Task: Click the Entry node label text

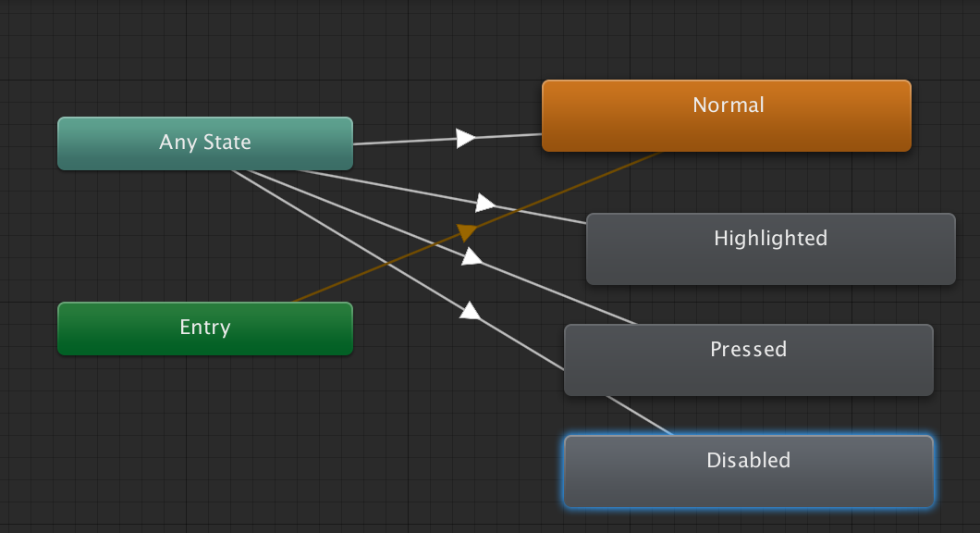Action: tap(204, 327)
